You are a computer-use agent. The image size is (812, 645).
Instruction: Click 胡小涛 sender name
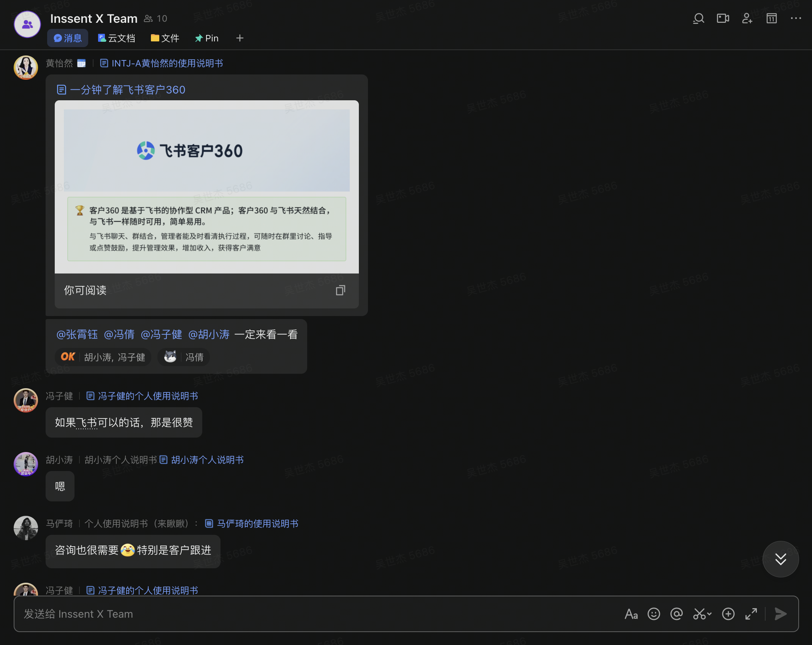pos(59,460)
